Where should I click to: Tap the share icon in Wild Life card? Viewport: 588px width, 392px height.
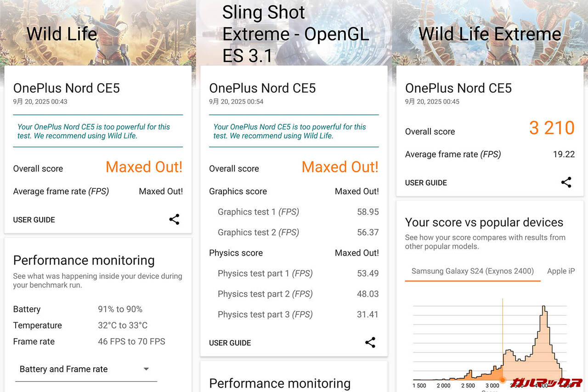pos(174,219)
